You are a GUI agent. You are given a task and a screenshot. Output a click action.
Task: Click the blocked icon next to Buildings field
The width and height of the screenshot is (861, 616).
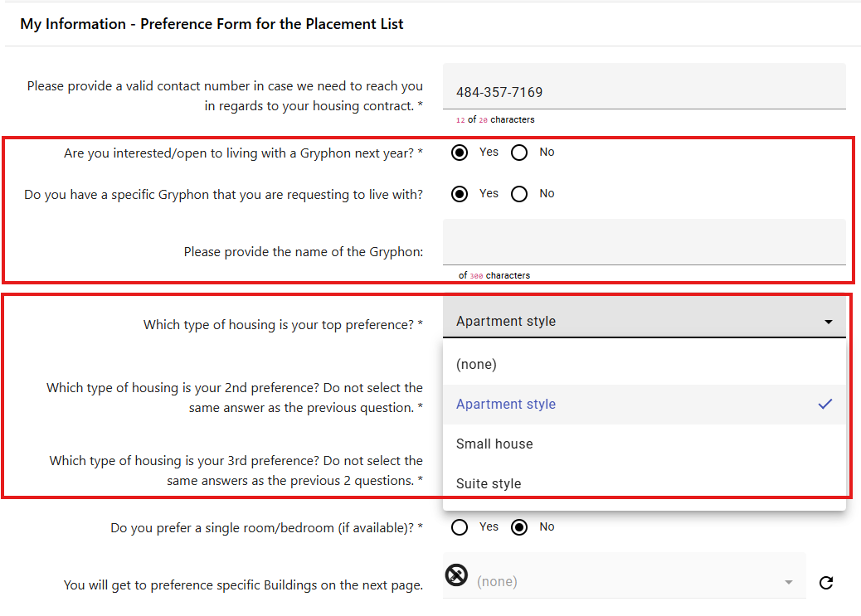tap(456, 575)
